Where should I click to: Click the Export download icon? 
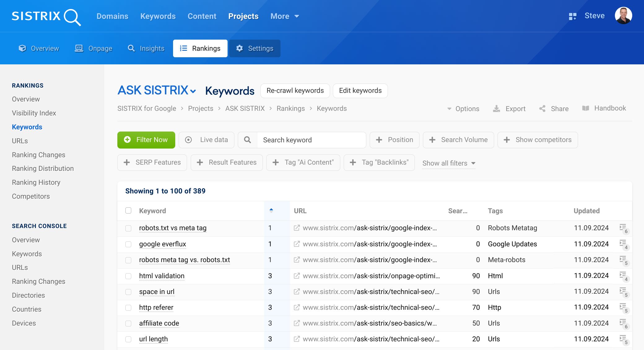coord(496,109)
